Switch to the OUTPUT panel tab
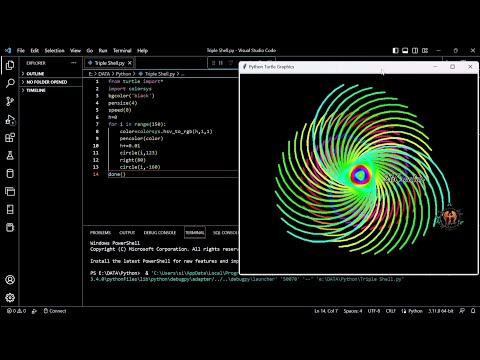 pyautogui.click(x=127, y=233)
